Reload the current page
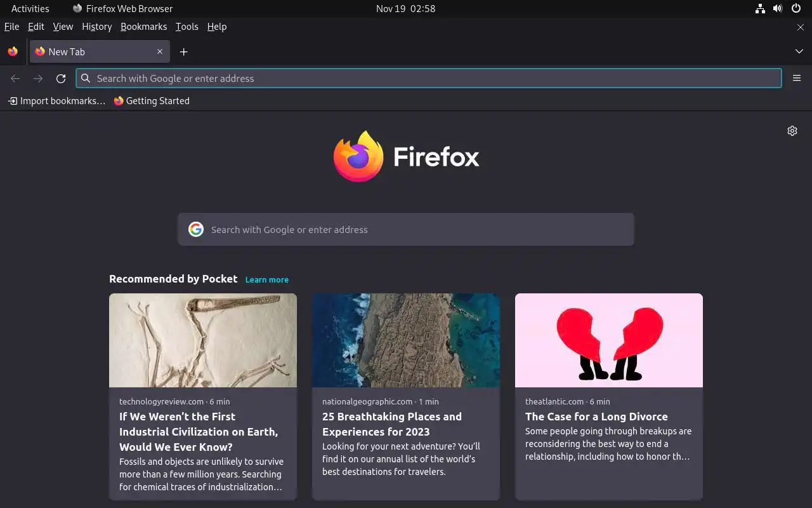This screenshot has height=508, width=812. (x=61, y=79)
